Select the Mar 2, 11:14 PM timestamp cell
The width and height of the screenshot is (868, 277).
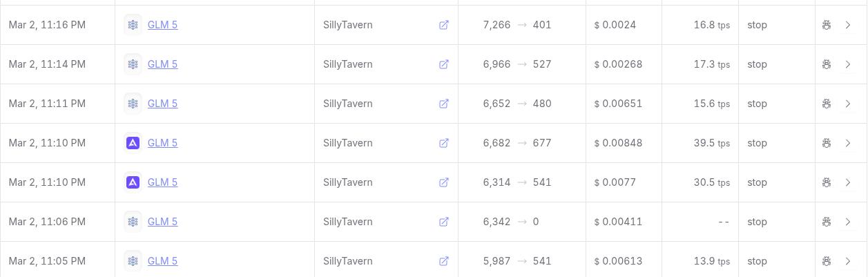tap(47, 64)
